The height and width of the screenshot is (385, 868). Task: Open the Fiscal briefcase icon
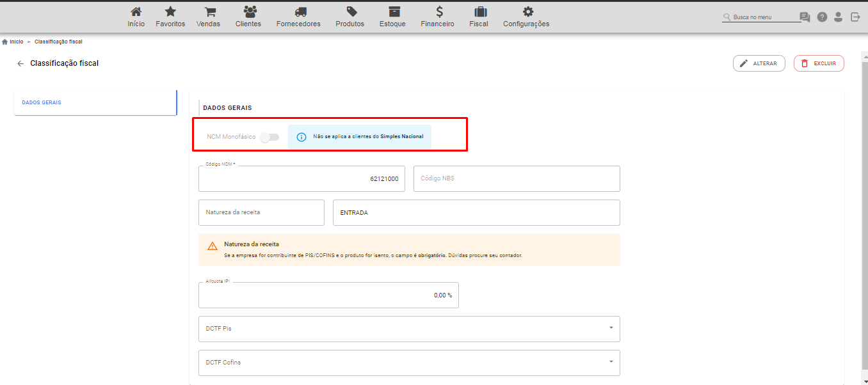tap(479, 12)
